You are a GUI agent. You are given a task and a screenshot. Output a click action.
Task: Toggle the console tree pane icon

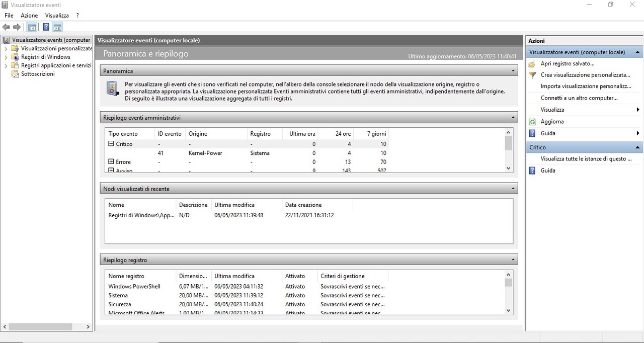[x=32, y=27]
